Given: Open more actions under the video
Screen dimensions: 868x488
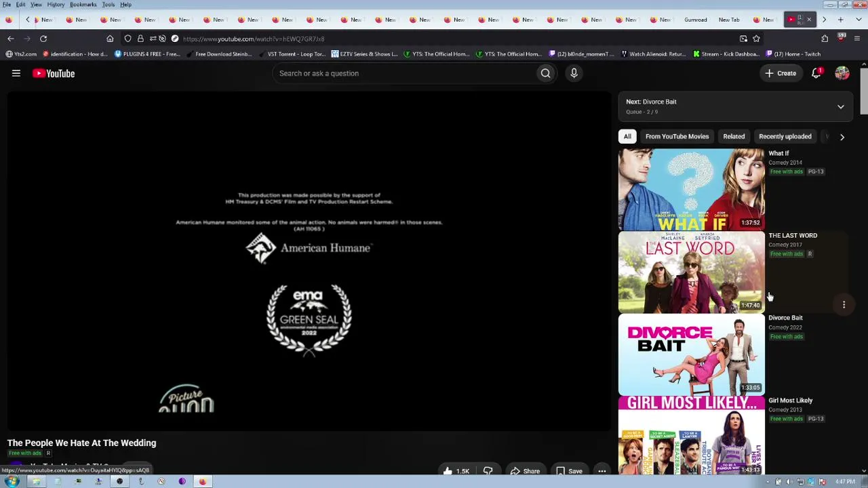Looking at the screenshot, I should (x=601, y=471).
